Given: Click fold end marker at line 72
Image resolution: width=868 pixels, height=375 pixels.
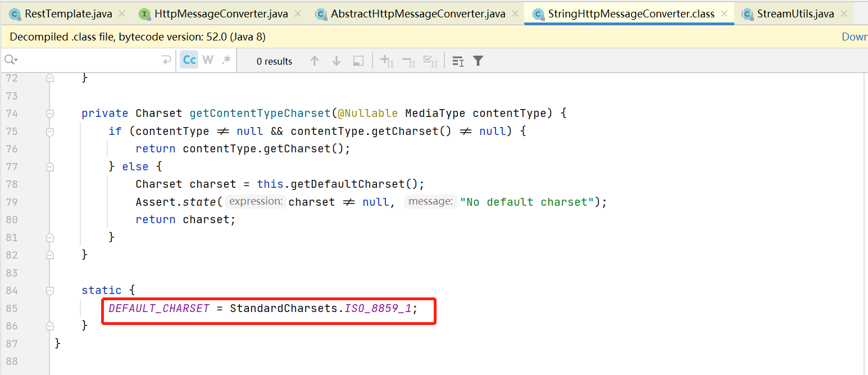Looking at the screenshot, I should click(50, 78).
